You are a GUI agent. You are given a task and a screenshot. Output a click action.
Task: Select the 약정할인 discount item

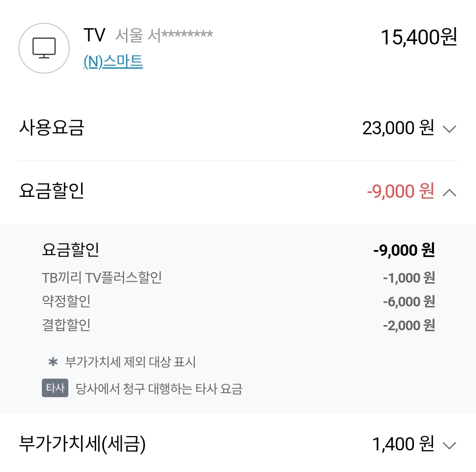click(66, 302)
